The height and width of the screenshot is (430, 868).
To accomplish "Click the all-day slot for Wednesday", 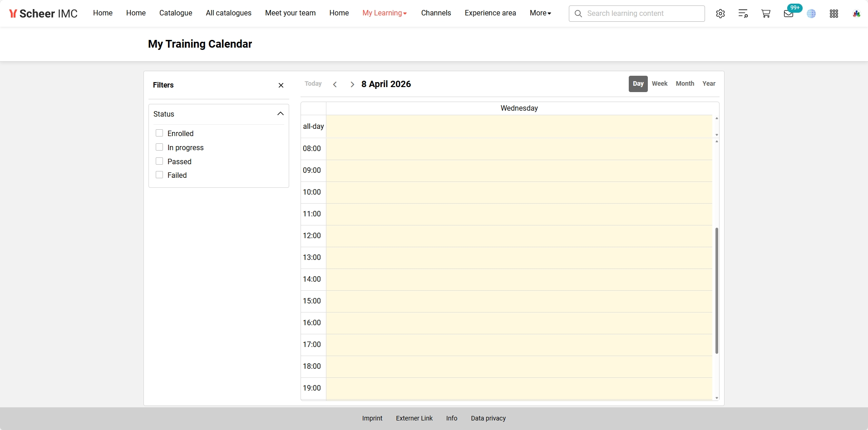I will point(519,127).
